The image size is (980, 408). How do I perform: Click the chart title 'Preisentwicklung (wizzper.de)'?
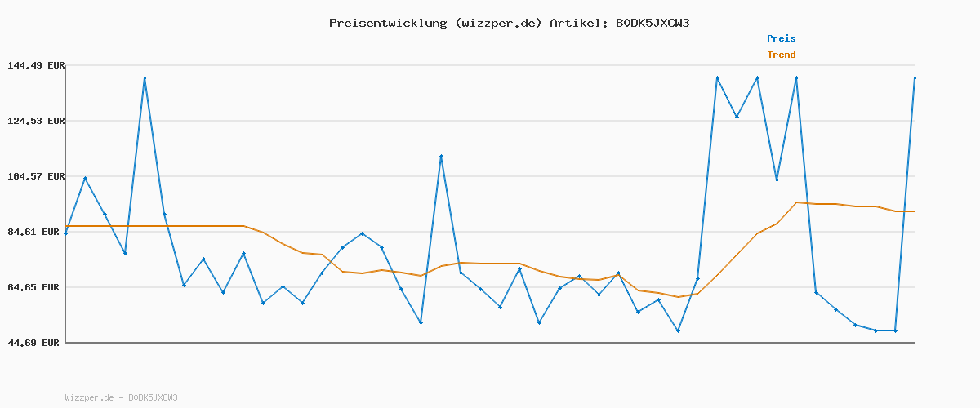[435, 23]
